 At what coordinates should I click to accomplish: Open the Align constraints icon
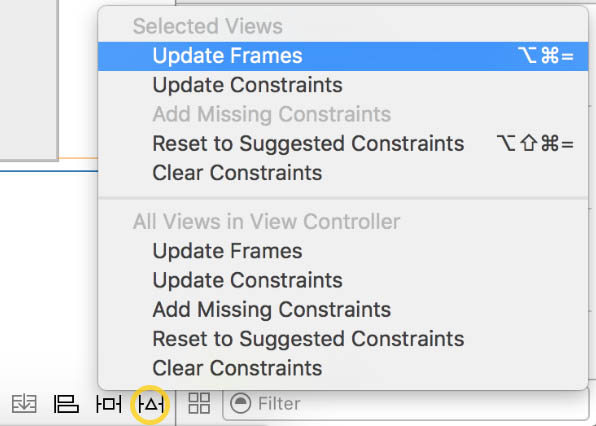(x=66, y=404)
